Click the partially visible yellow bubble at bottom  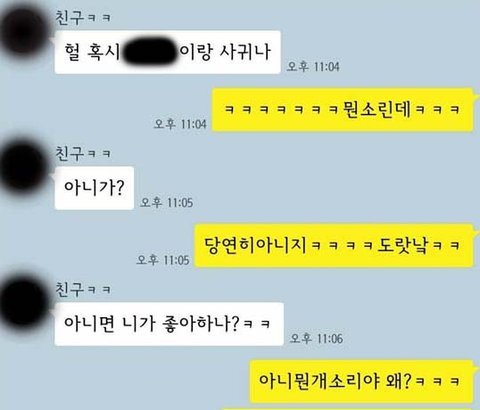click(347, 408)
